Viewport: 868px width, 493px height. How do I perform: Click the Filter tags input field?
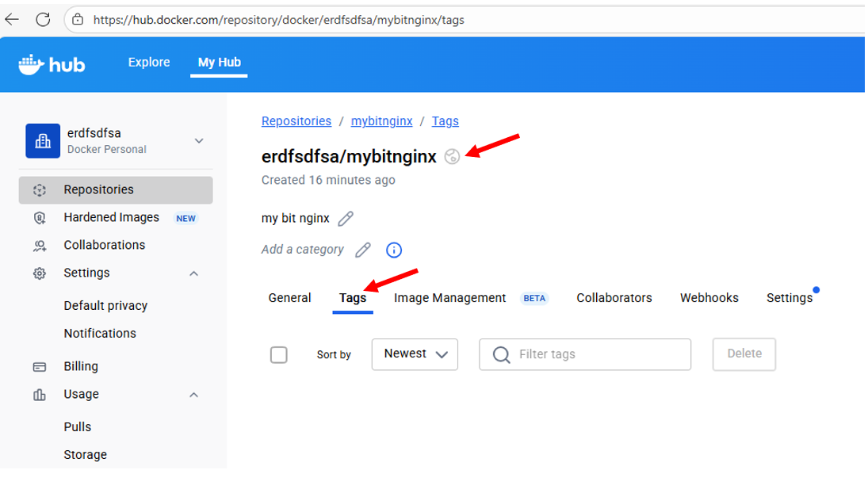584,354
